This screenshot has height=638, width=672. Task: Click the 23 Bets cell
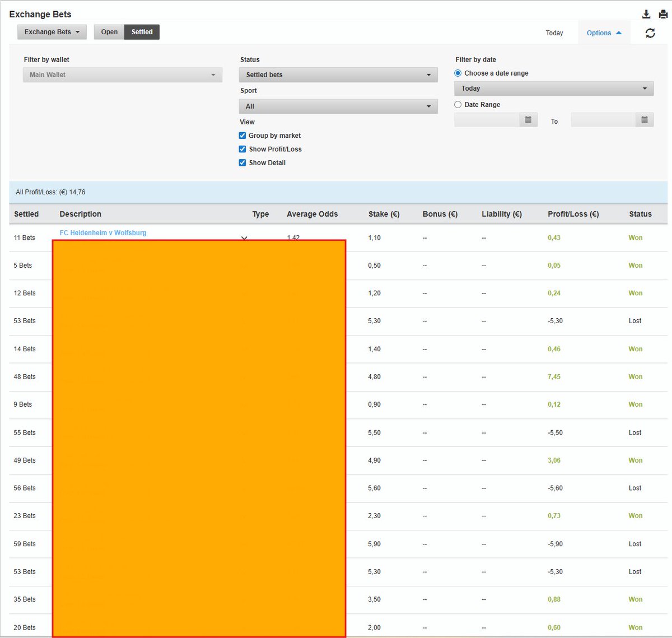(25, 516)
